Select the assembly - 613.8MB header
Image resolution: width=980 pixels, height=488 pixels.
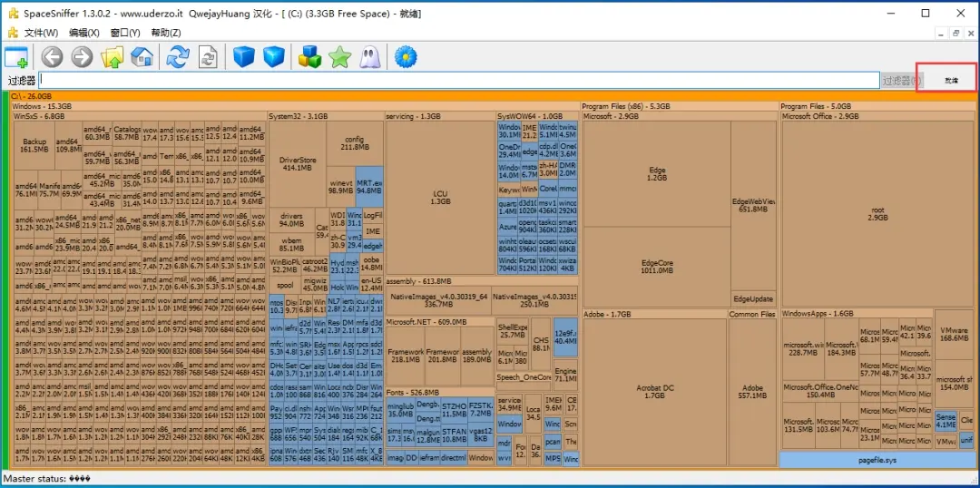481,281
